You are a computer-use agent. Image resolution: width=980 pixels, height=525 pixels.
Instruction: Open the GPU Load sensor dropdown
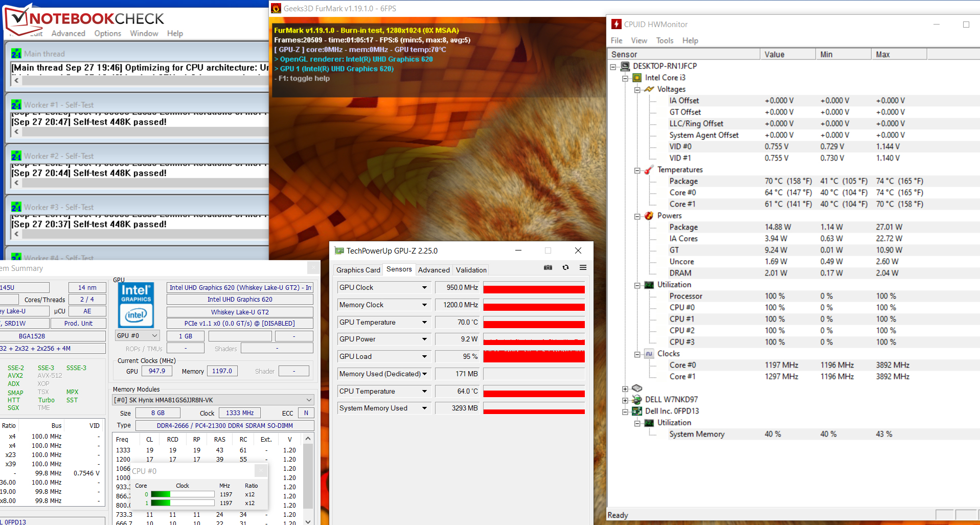[x=424, y=357]
